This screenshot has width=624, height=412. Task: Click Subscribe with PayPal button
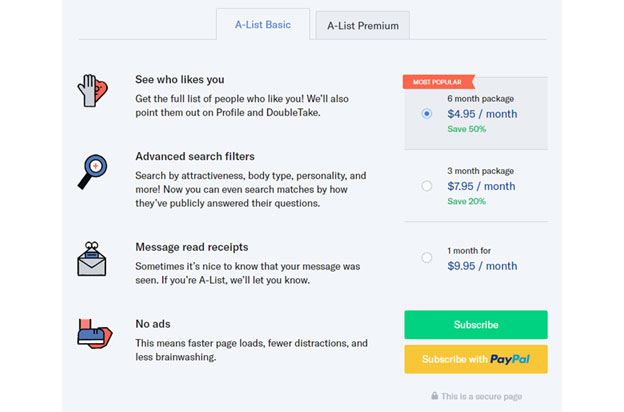tap(476, 359)
